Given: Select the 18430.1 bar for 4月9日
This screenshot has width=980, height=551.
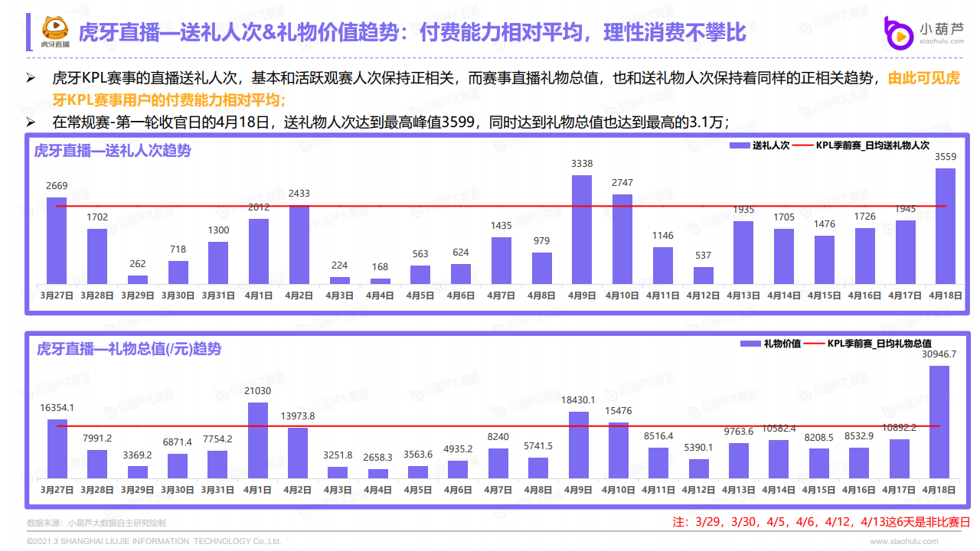Looking at the screenshot, I should pyautogui.click(x=579, y=445).
